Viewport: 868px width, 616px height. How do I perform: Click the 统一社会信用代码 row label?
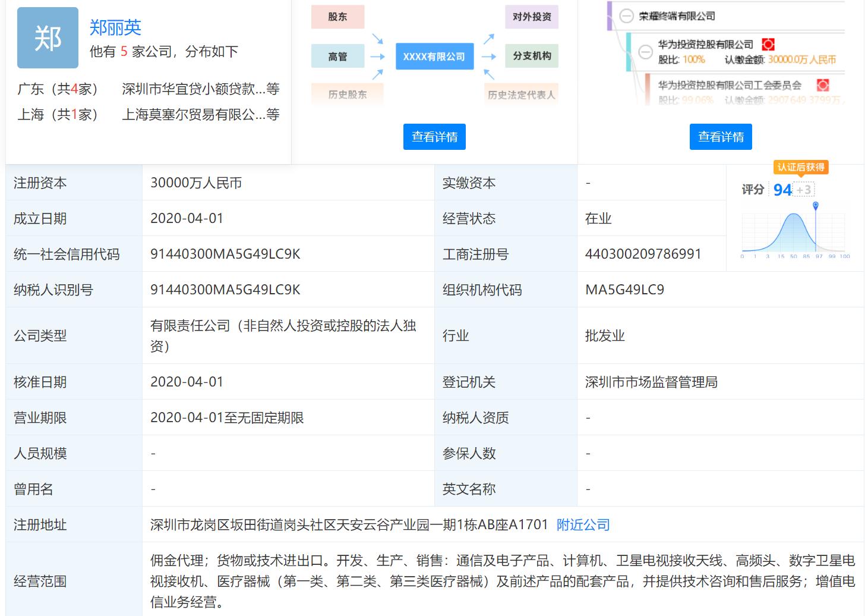point(67,254)
